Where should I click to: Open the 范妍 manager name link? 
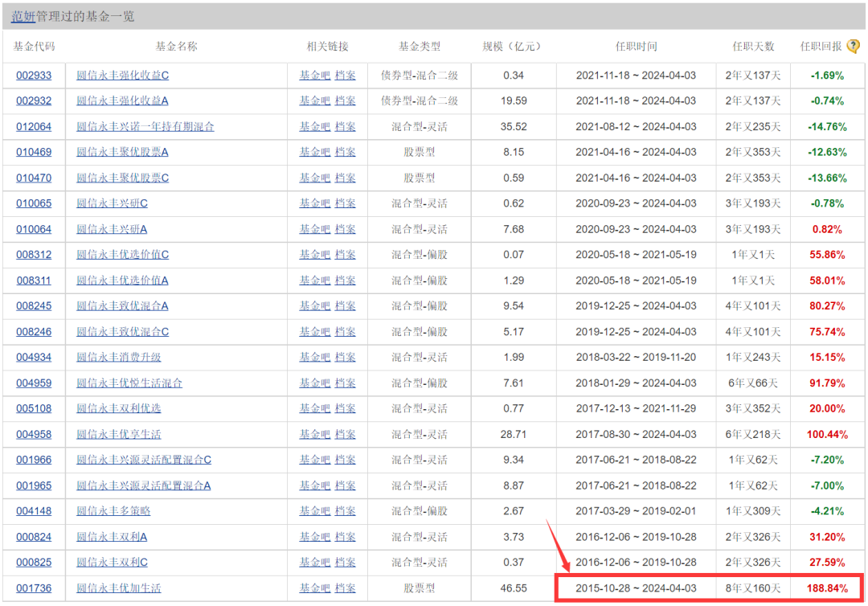[23, 17]
